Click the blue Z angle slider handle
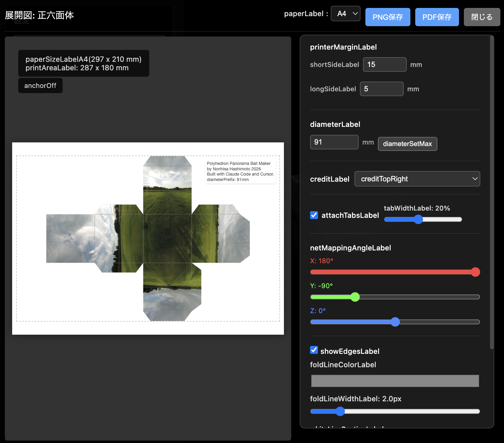Screen dimensions: 504x443 tap(395, 322)
